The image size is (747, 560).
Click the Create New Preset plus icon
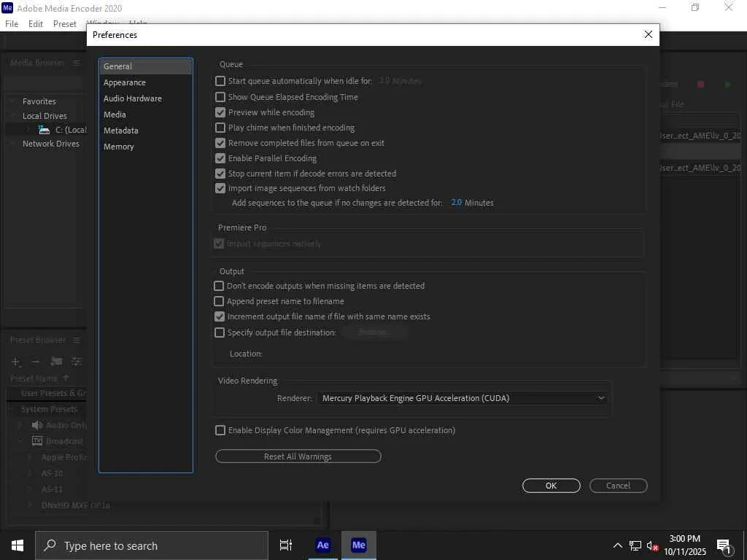point(16,362)
